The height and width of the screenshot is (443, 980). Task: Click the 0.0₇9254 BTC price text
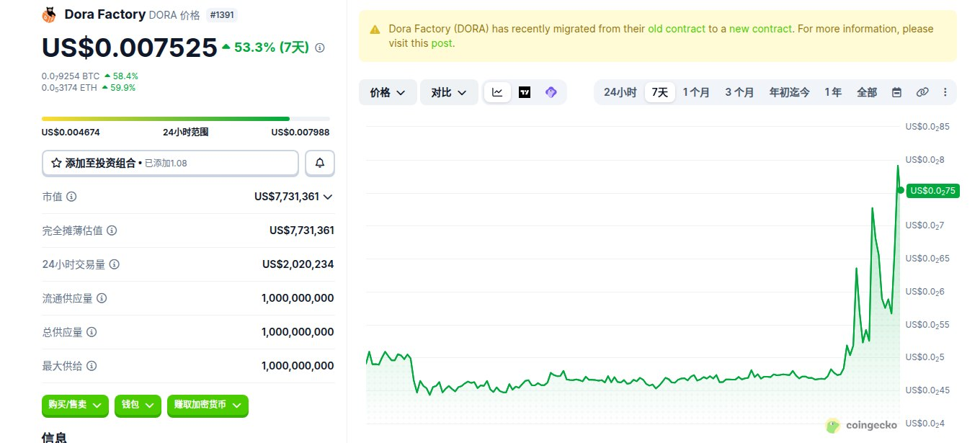(x=71, y=76)
